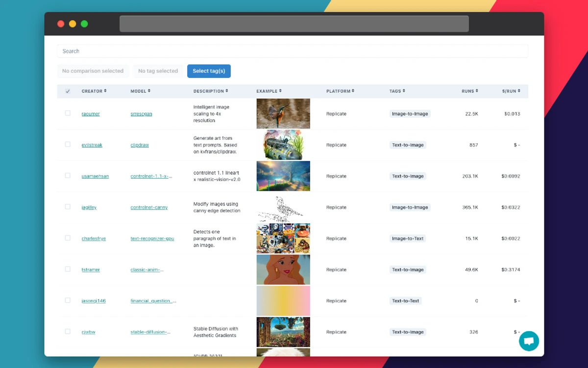
Task: Open creator link charlesfrye
Action: pos(94,238)
